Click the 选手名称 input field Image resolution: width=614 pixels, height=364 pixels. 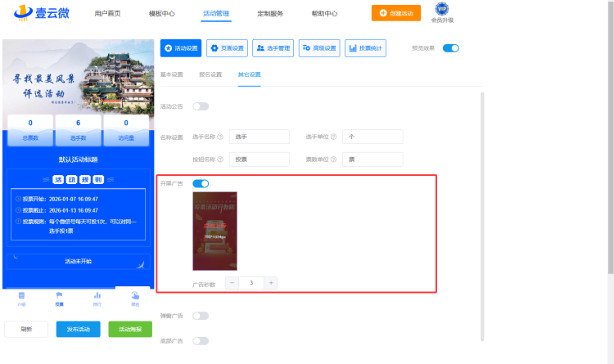coord(258,137)
